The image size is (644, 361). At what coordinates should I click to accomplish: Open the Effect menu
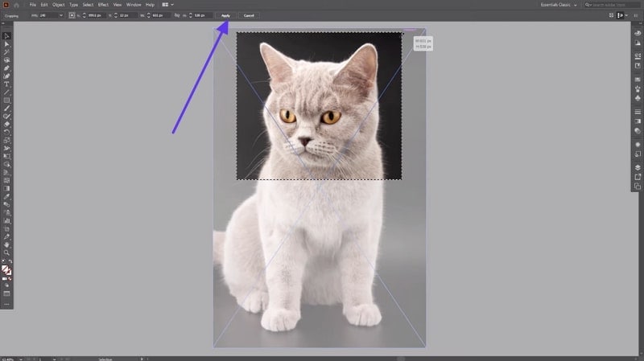coord(103,5)
